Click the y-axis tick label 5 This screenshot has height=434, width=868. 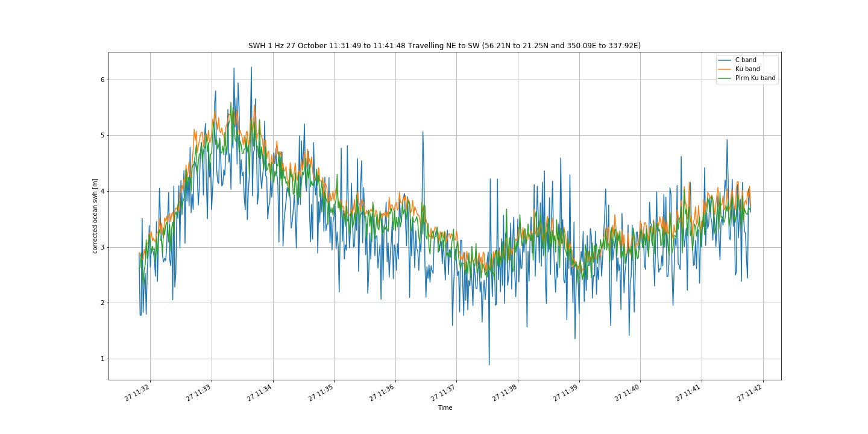(102, 136)
